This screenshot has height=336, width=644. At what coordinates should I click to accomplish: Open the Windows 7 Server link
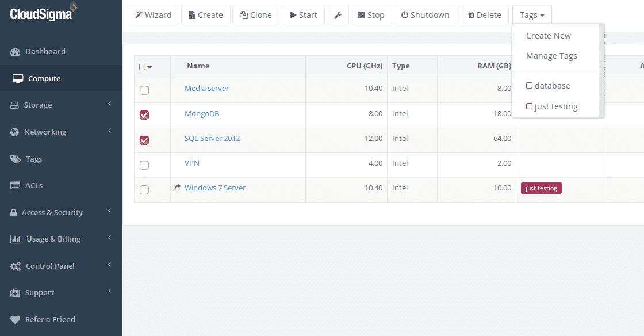click(215, 188)
